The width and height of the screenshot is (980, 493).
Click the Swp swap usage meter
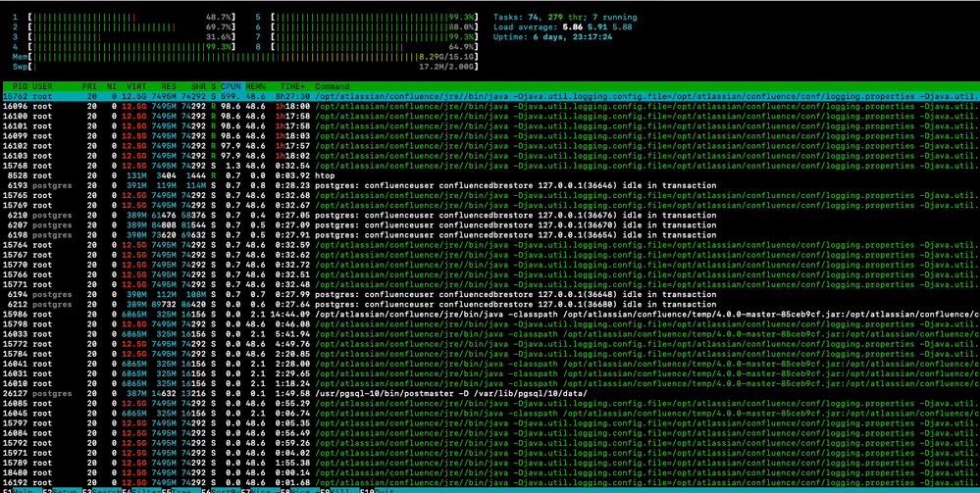245,67
